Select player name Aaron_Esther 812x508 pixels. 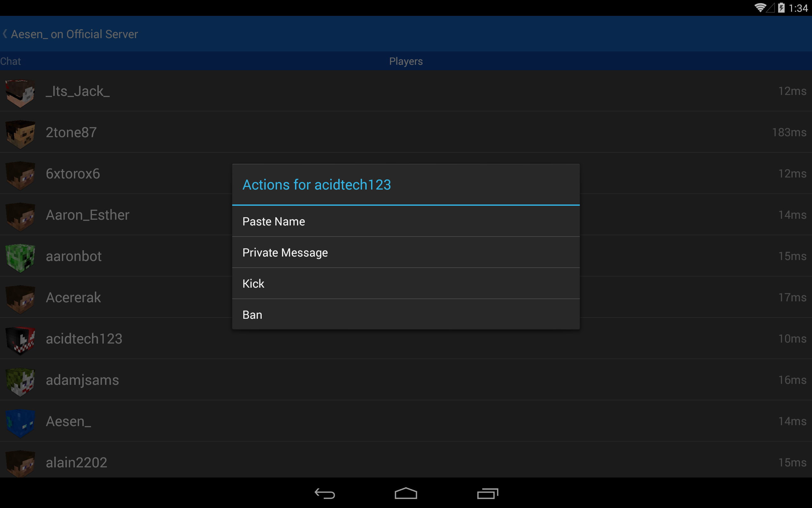[87, 215]
